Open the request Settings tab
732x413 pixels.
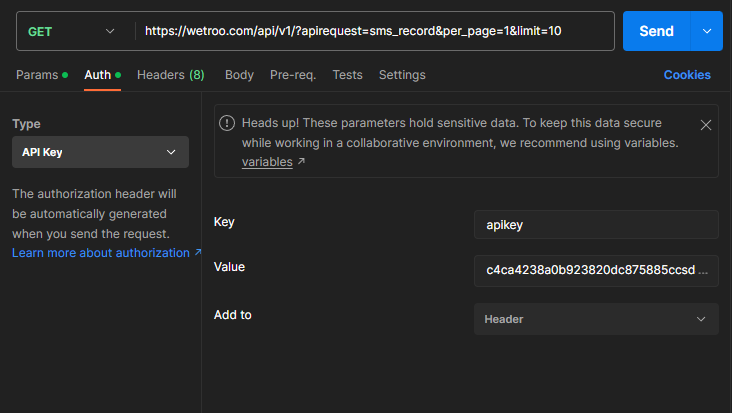click(402, 75)
